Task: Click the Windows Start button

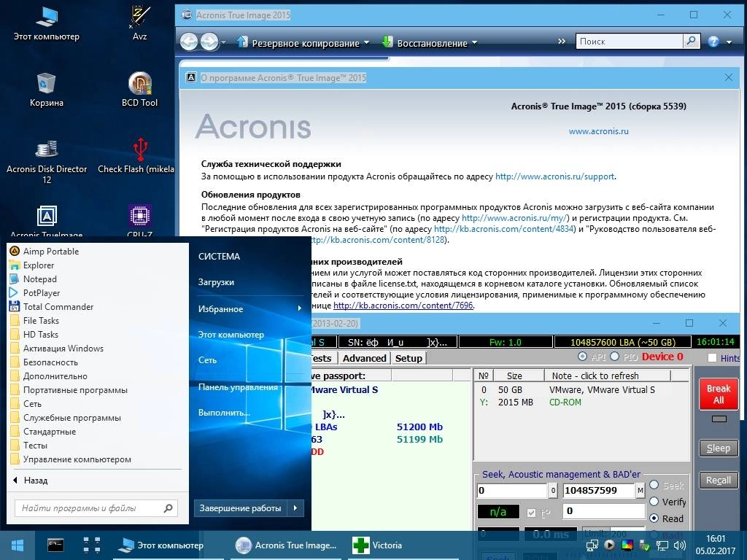Action: click(x=18, y=545)
